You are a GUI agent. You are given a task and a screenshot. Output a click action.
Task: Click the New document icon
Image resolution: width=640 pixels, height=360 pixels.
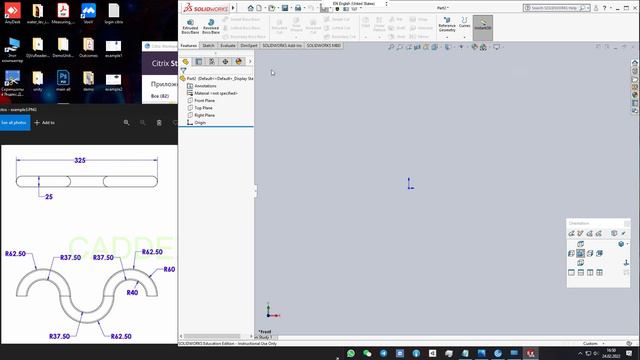260,8
